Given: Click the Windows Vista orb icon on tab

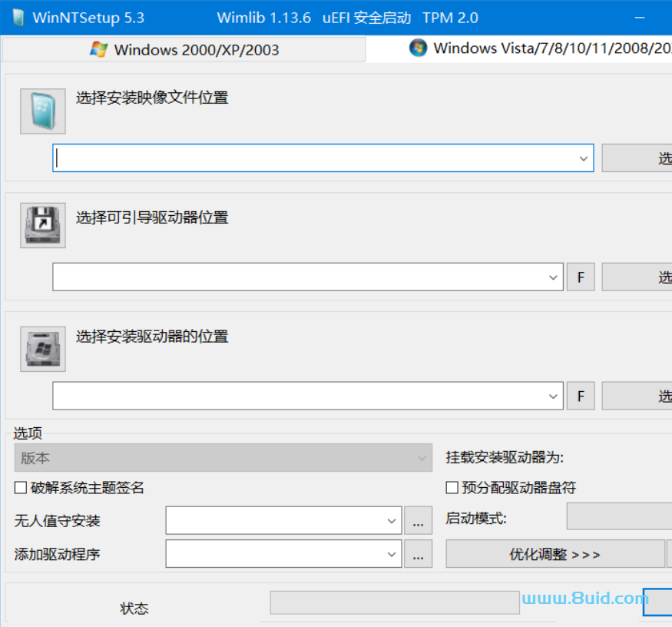Looking at the screenshot, I should coord(418,48).
